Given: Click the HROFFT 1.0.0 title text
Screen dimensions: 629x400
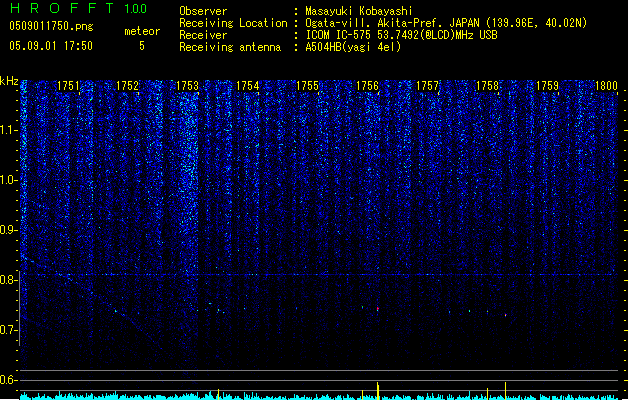Looking at the screenshot, I should 78,8.
